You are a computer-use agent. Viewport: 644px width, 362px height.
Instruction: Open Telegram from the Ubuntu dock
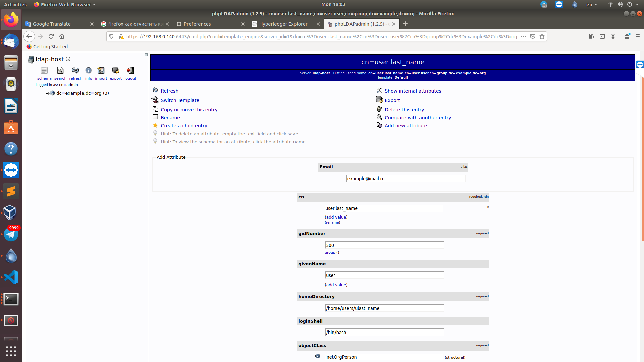click(11, 234)
